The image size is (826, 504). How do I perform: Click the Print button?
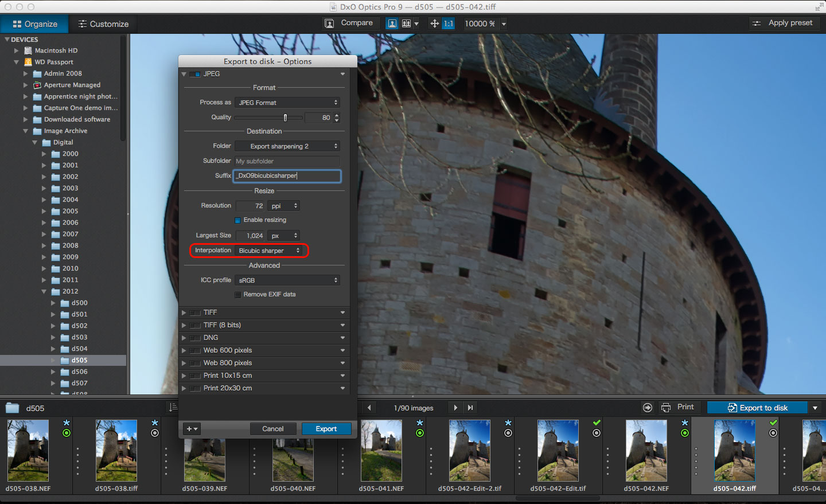678,407
